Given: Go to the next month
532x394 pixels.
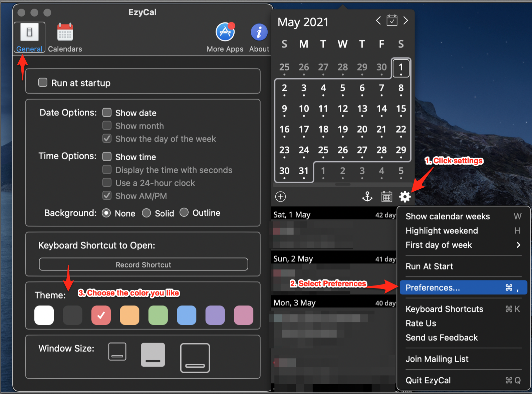Looking at the screenshot, I should pyautogui.click(x=406, y=21).
